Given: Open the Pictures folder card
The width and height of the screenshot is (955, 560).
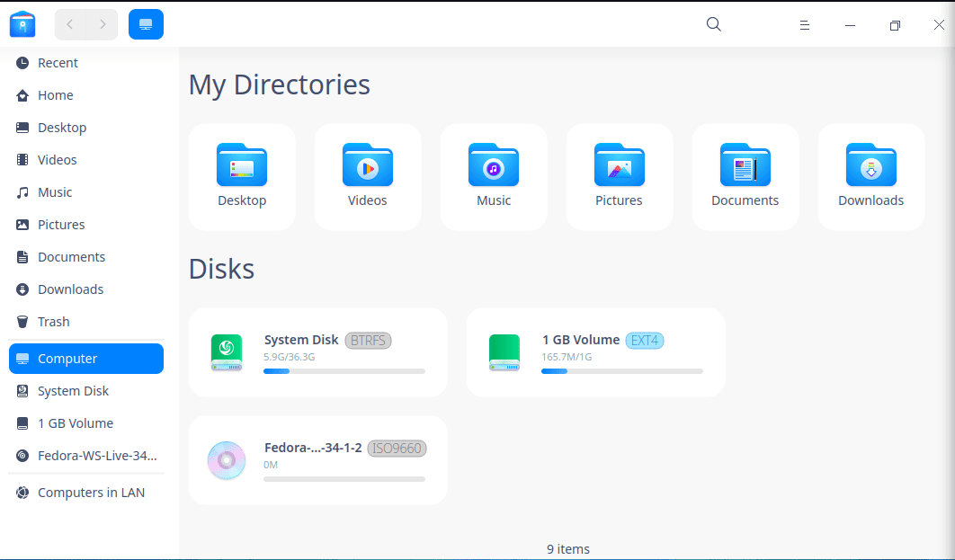Looking at the screenshot, I should [x=620, y=177].
